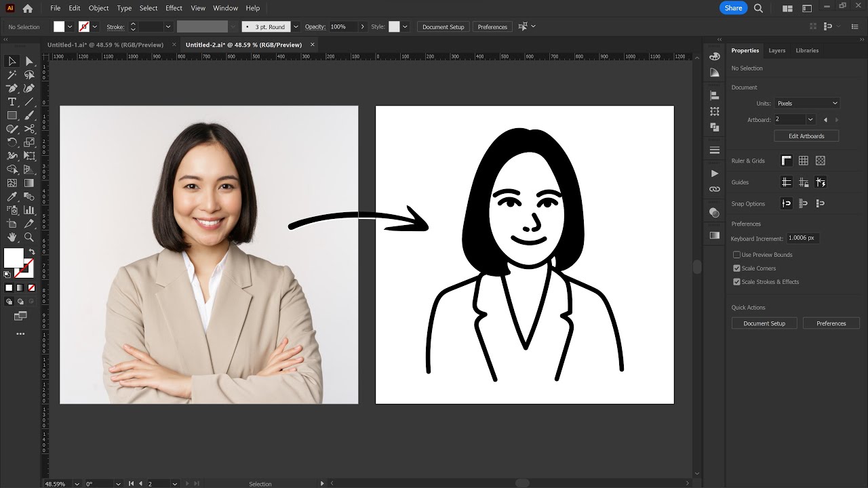Screen dimensions: 868x488
Task: Select the Zoom magnifier tool
Action: (x=29, y=237)
